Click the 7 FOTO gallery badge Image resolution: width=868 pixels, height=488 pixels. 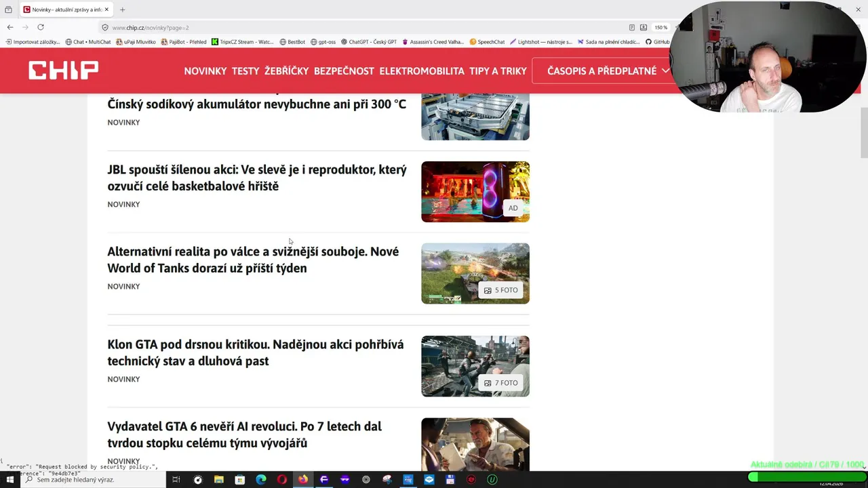(501, 383)
